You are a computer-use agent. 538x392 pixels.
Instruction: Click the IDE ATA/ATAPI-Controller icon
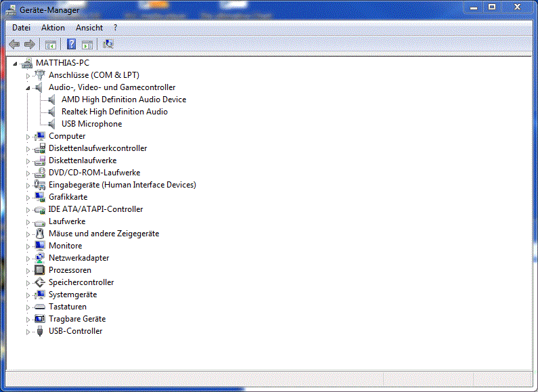(40, 209)
